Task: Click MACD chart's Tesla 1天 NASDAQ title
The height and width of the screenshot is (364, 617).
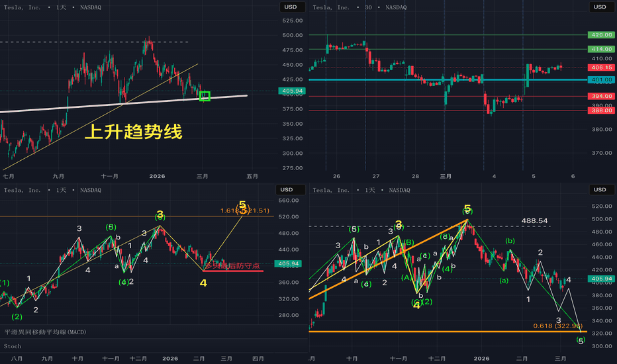Action: 52,190
